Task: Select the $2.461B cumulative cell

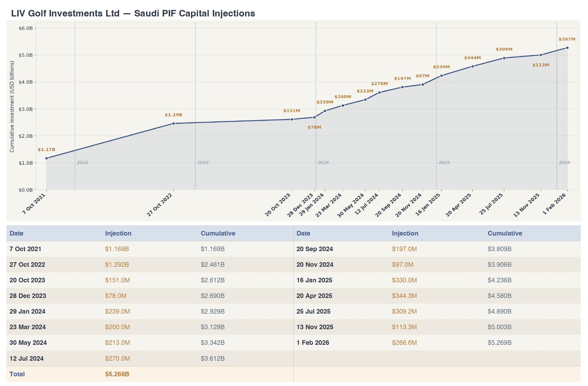Action: tap(212, 265)
